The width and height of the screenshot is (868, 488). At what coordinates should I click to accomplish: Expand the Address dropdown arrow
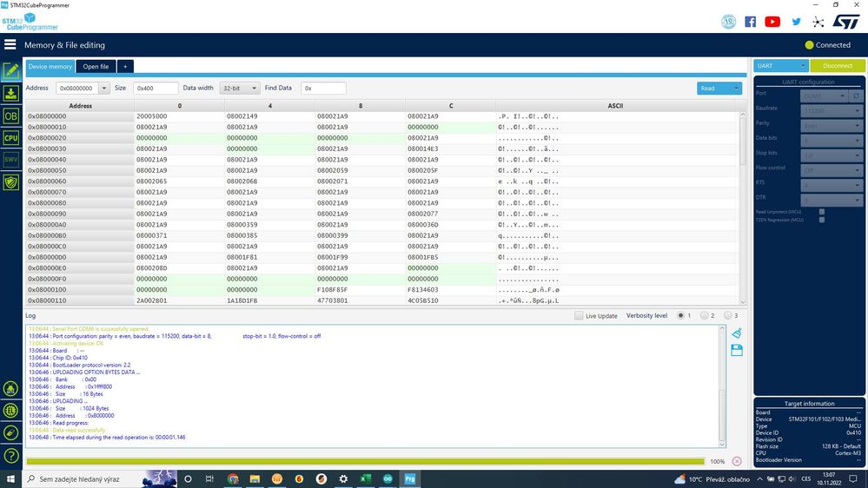[103, 88]
